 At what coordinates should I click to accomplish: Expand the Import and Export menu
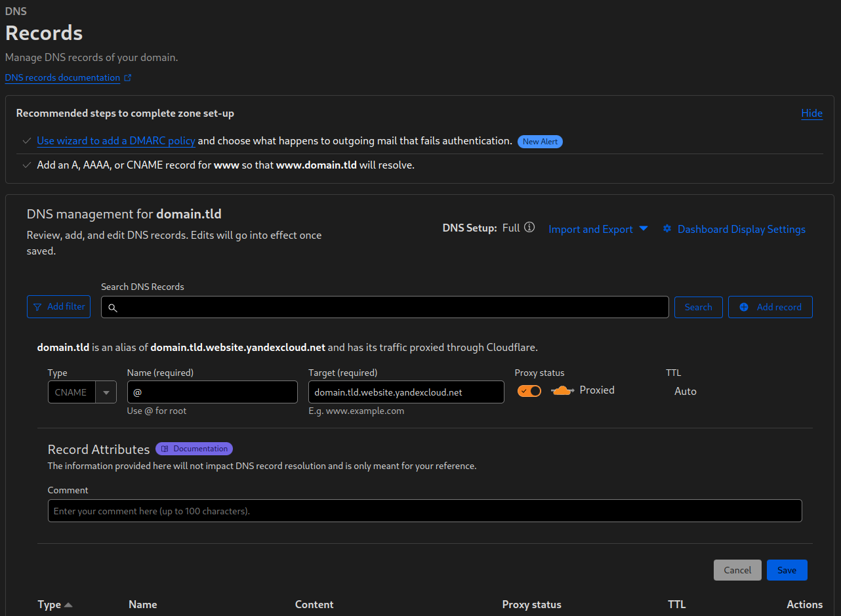click(598, 229)
